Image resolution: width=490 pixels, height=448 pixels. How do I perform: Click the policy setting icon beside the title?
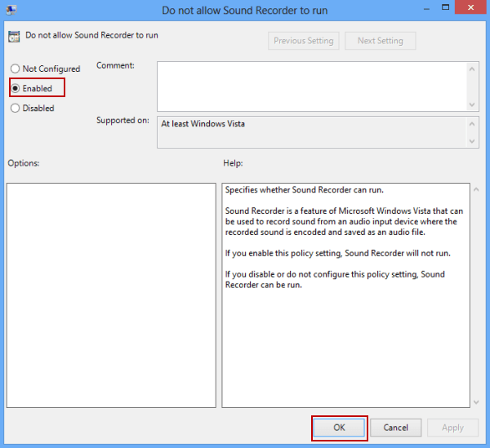pyautogui.click(x=14, y=37)
